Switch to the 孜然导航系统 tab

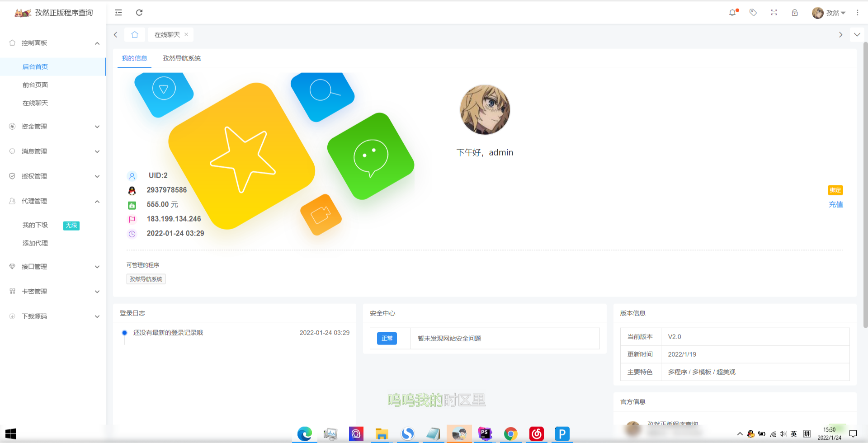[182, 58]
